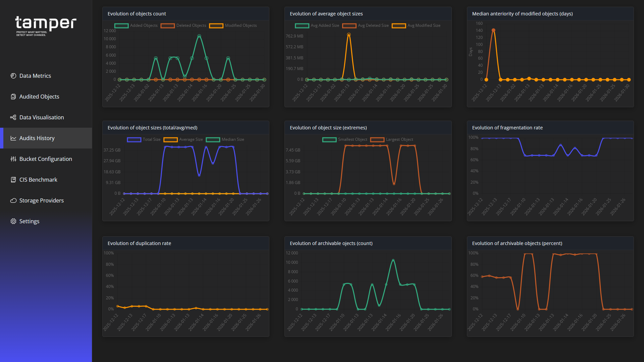This screenshot has height=362, width=644.
Task: Open the Data Visualisation page
Action: pos(42,117)
